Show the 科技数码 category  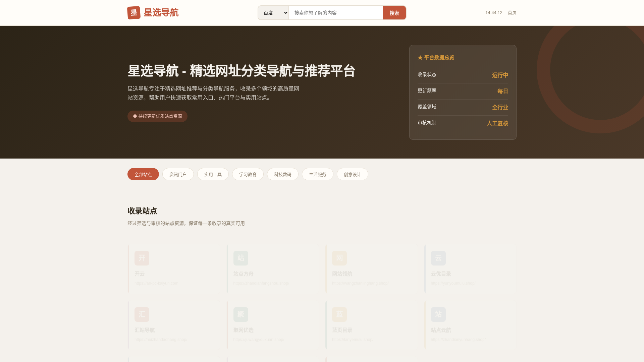pos(283,174)
